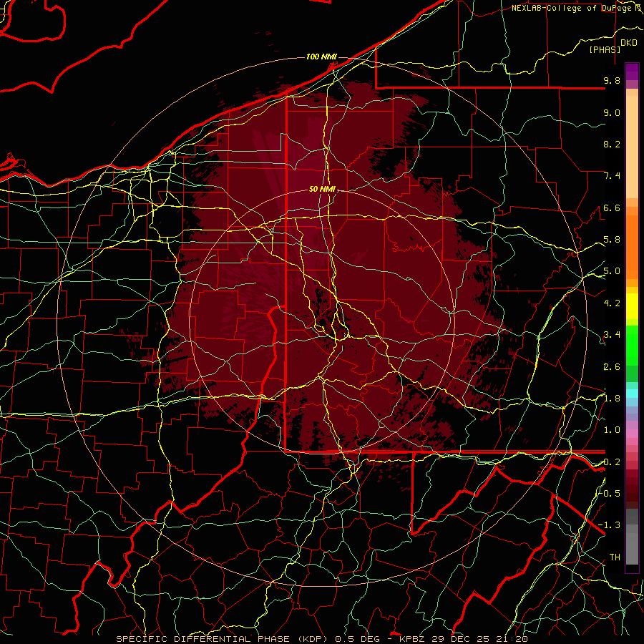Click the 1.0 value on the scale
The height and width of the screenshot is (644, 644).
612,430
